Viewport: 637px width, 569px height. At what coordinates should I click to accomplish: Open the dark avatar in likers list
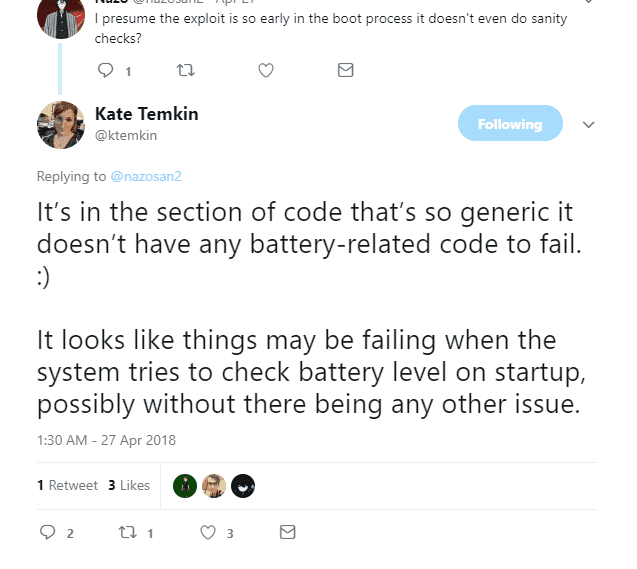coord(243,486)
